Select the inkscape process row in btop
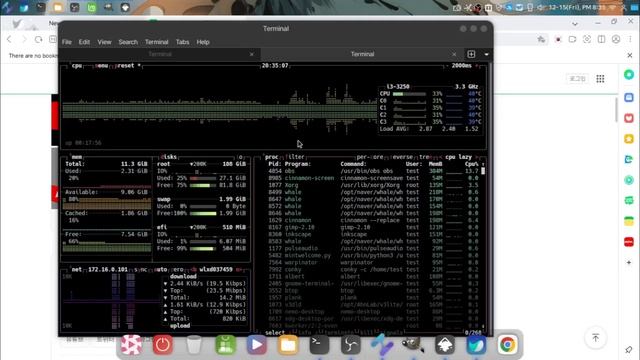The image size is (640, 360). coord(373,234)
